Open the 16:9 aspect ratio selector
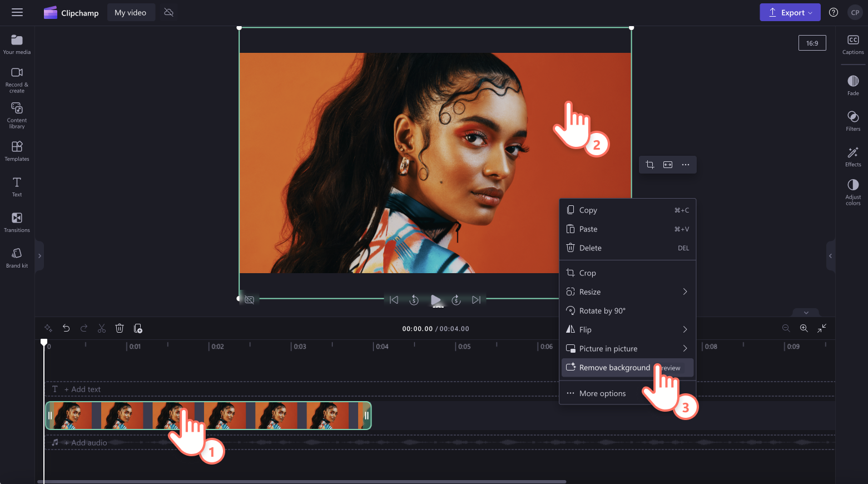The height and width of the screenshot is (484, 868). pos(812,43)
